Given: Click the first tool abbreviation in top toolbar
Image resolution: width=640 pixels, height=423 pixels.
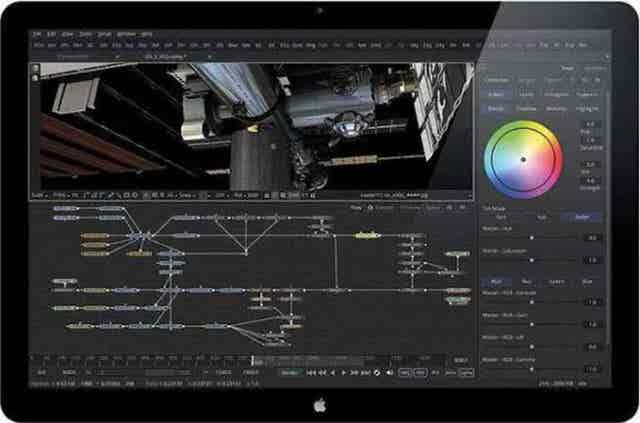Looking at the screenshot, I should point(38,45).
